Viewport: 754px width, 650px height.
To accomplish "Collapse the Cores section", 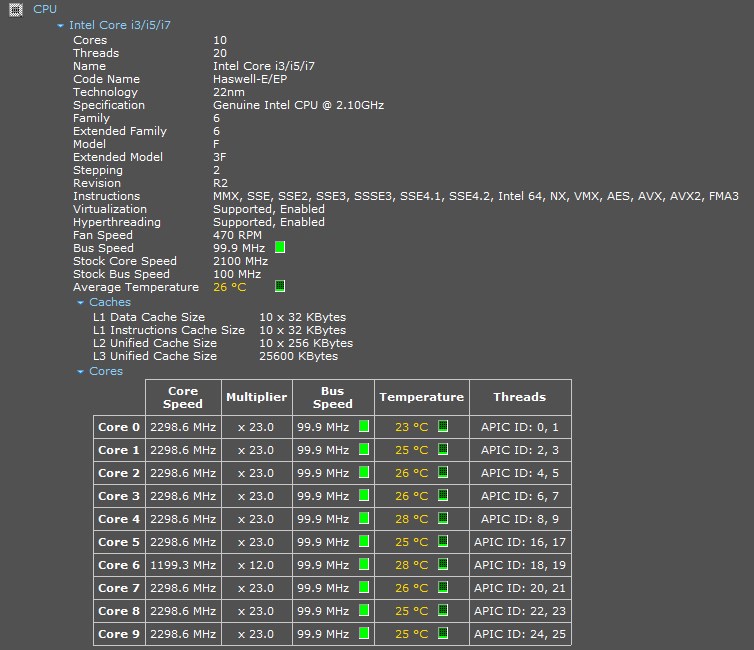I will point(80,372).
